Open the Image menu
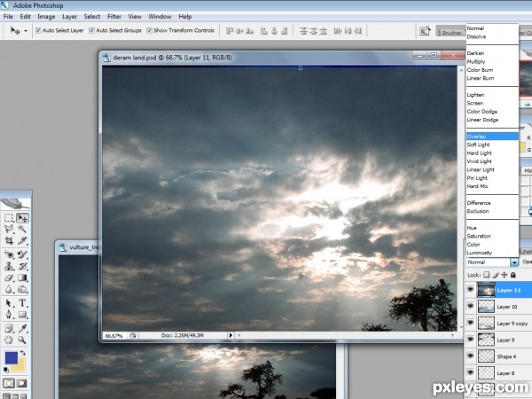Screen dimensions: 532x399 (46, 16)
